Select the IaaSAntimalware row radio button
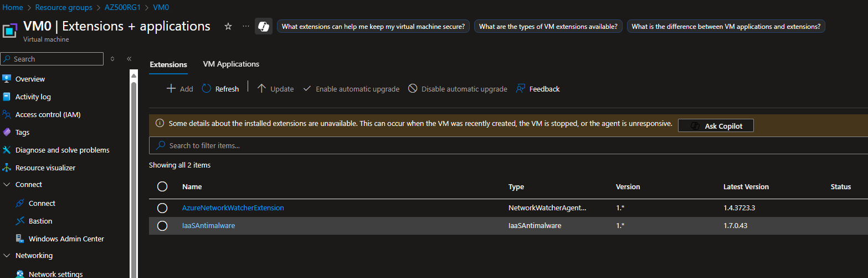868x278 pixels. pyautogui.click(x=162, y=226)
